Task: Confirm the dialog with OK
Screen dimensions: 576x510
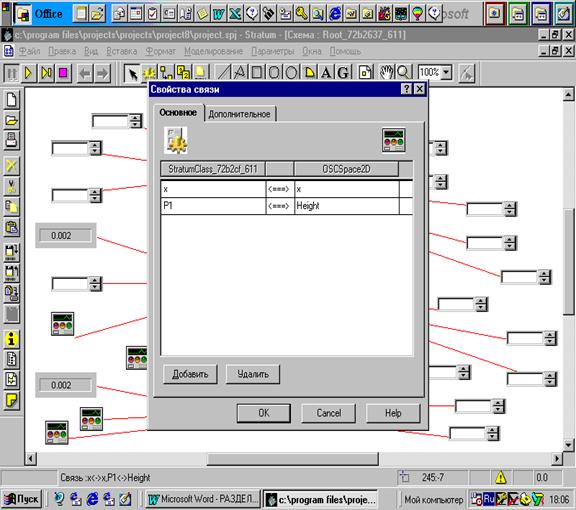Action: 263,413
